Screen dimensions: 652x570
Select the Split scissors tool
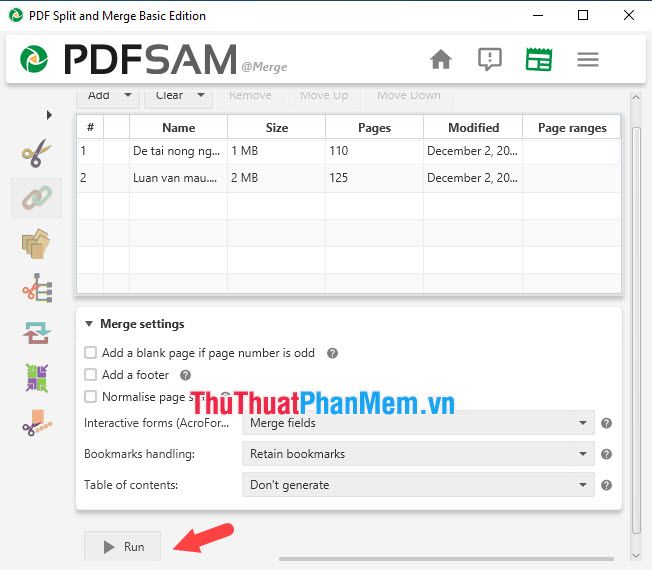37,153
